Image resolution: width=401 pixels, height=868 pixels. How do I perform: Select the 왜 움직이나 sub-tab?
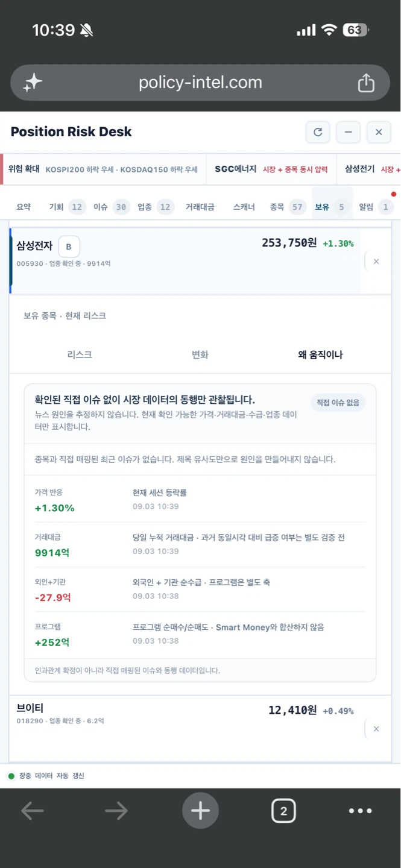coord(320,354)
